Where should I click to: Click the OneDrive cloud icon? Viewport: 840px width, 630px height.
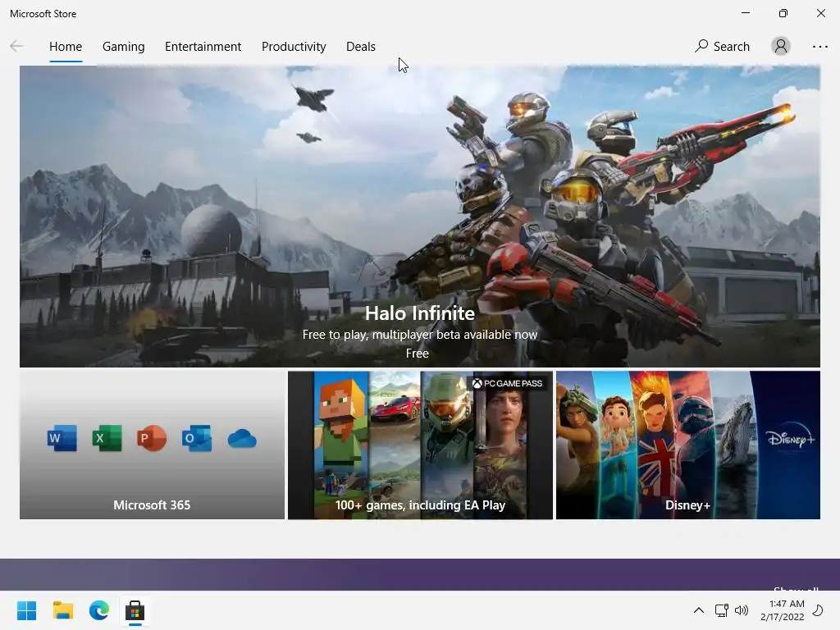pyautogui.click(x=242, y=439)
